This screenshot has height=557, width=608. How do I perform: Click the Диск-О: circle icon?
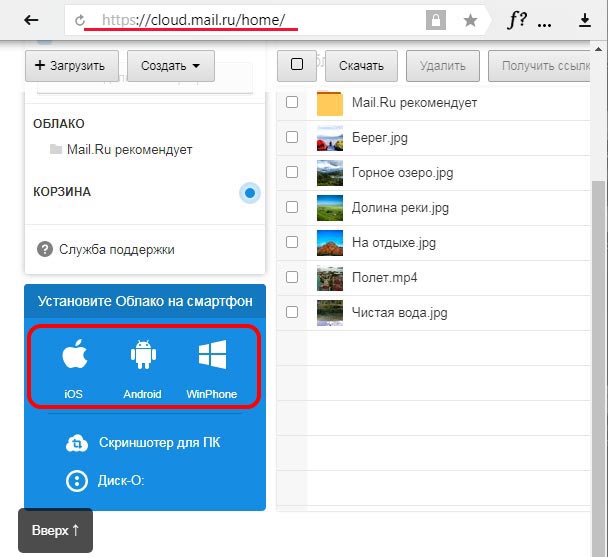[77, 481]
